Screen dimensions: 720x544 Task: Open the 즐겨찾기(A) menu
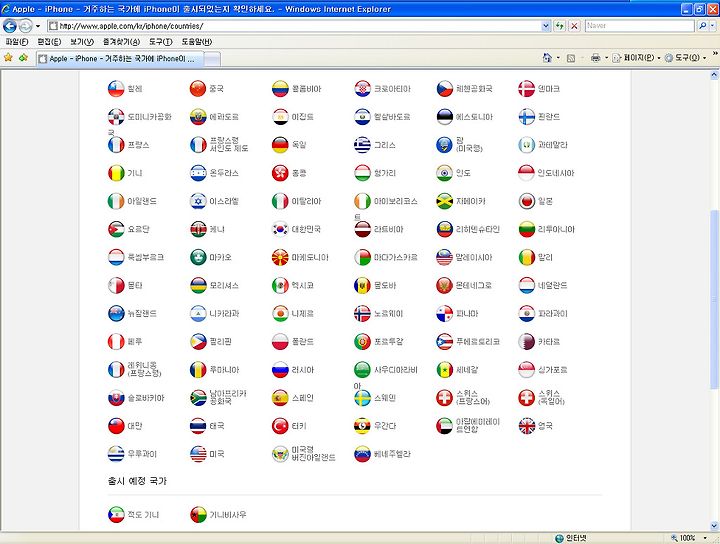(121, 42)
